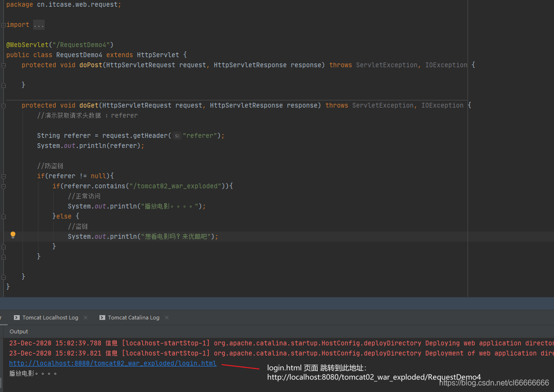Collapse the doGet method fold marker
This screenshot has width=554, height=392.
tap(3, 106)
